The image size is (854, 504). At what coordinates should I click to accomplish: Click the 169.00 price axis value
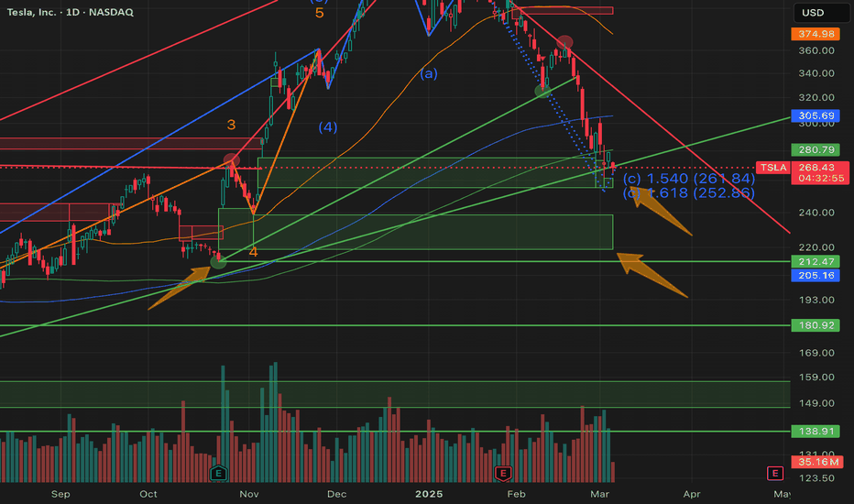point(816,353)
